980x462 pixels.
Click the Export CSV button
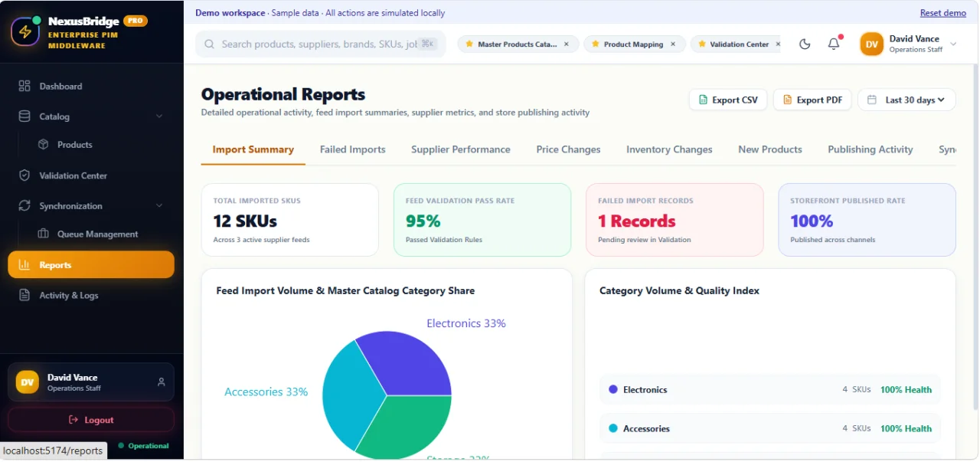[728, 100]
